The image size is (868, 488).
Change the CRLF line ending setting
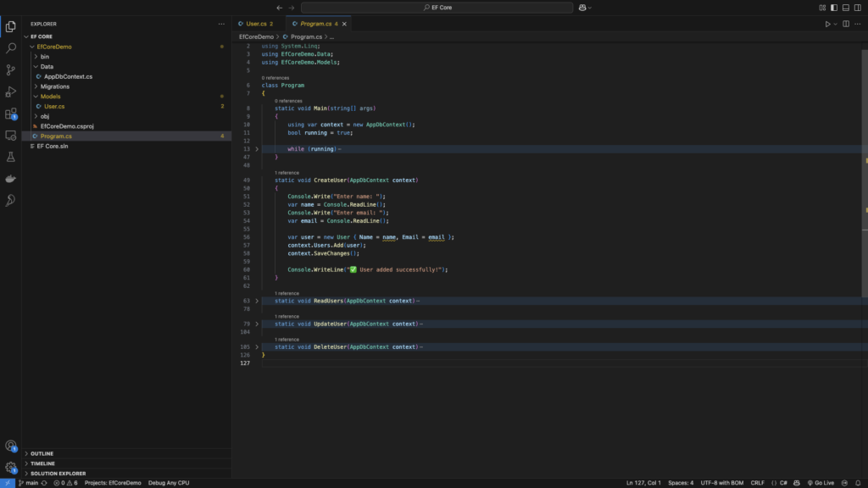click(x=757, y=483)
